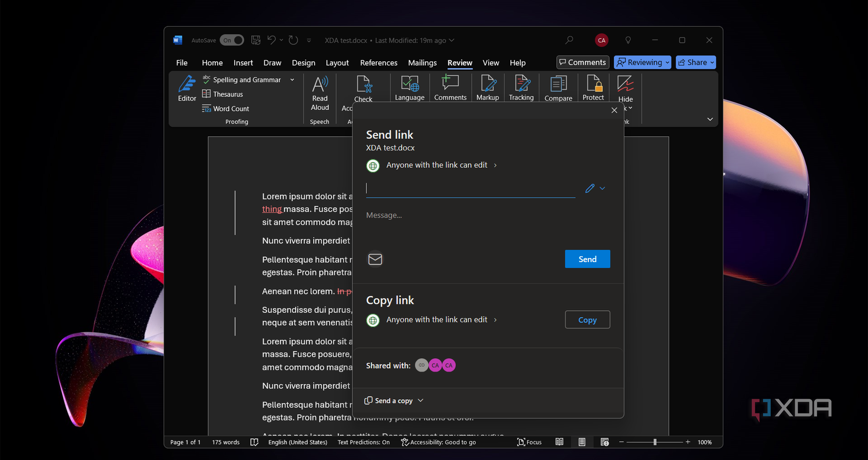
Task: Click the lightbulb icon in title bar
Action: tap(628, 40)
